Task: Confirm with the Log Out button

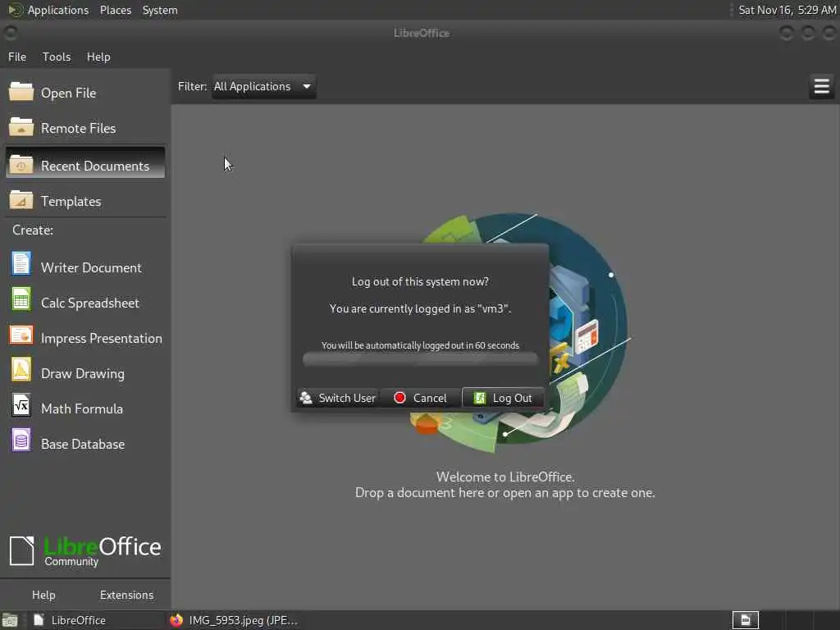Action: (x=503, y=398)
